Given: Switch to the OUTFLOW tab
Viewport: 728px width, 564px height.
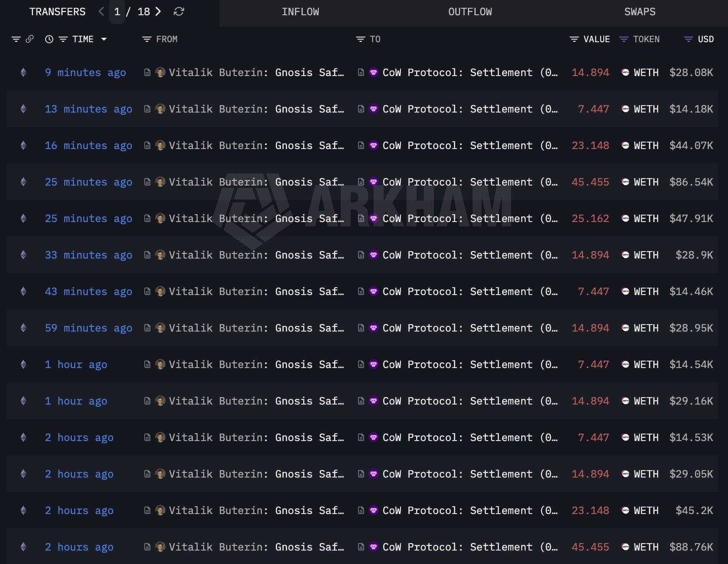Looking at the screenshot, I should coord(470,12).
